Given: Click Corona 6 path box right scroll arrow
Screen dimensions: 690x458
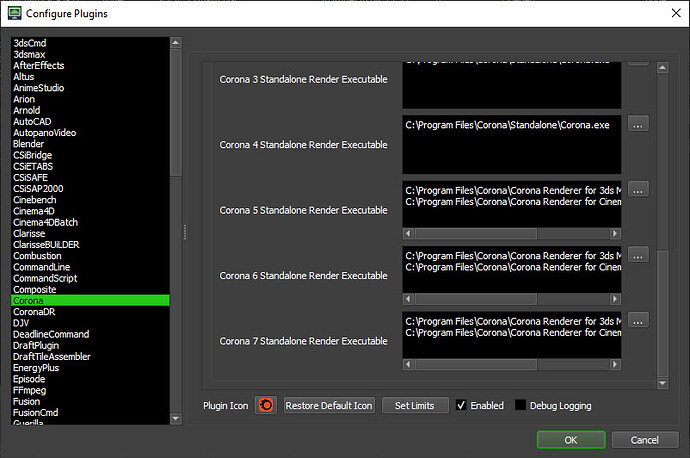Looking at the screenshot, I should [x=615, y=299].
